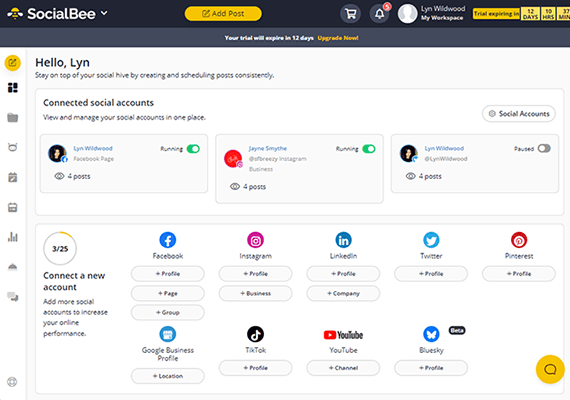Click the Lyn Wildwood user avatar
Screen dimensions: 570x400
(x=408, y=14)
